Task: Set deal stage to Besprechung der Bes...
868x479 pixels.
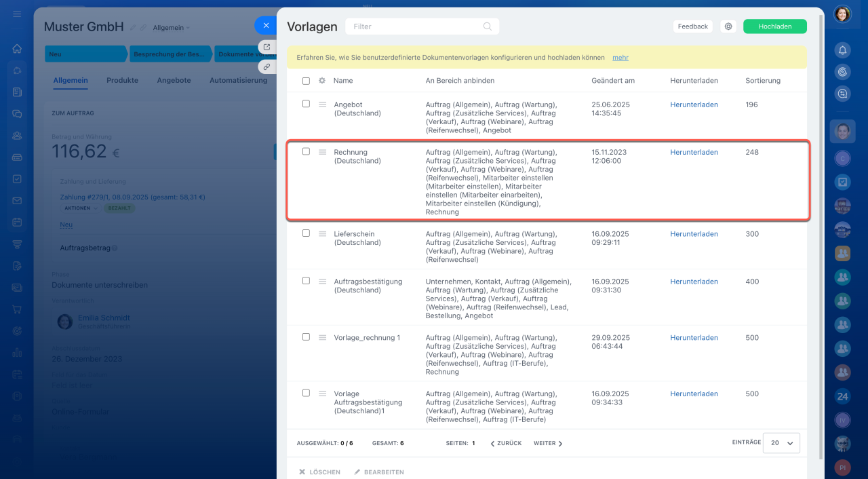Action: pos(170,54)
